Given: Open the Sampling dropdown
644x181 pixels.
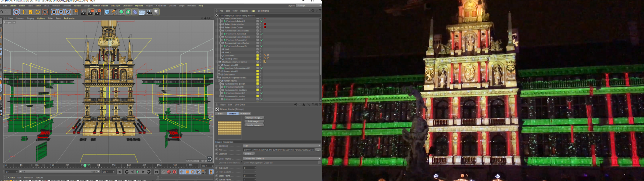Looking at the screenshot, I should pos(281,146).
